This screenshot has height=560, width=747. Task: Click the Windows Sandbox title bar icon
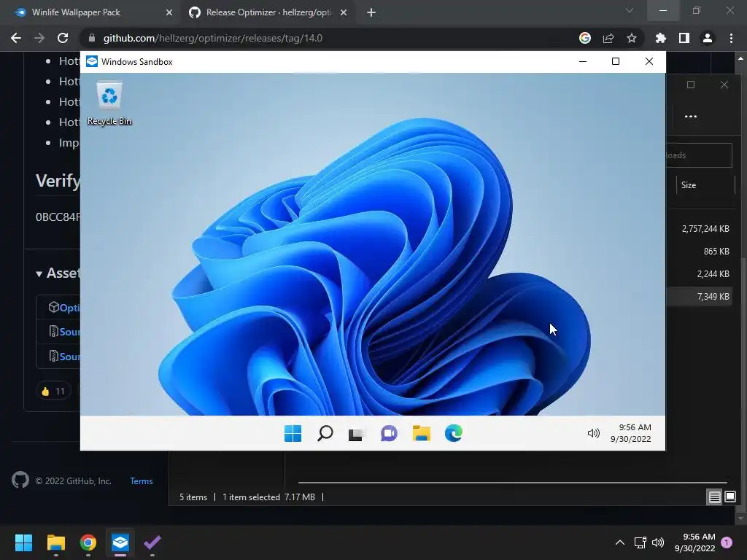pos(92,61)
